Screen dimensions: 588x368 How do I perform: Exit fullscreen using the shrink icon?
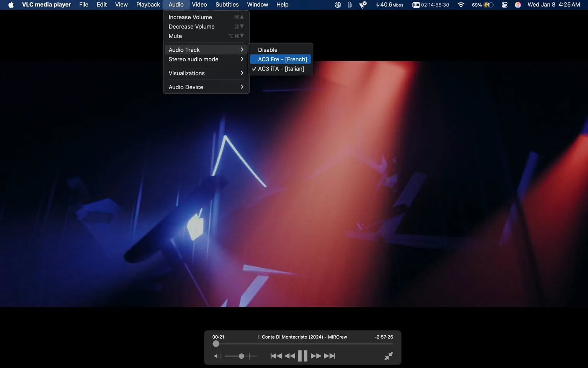(x=388, y=356)
